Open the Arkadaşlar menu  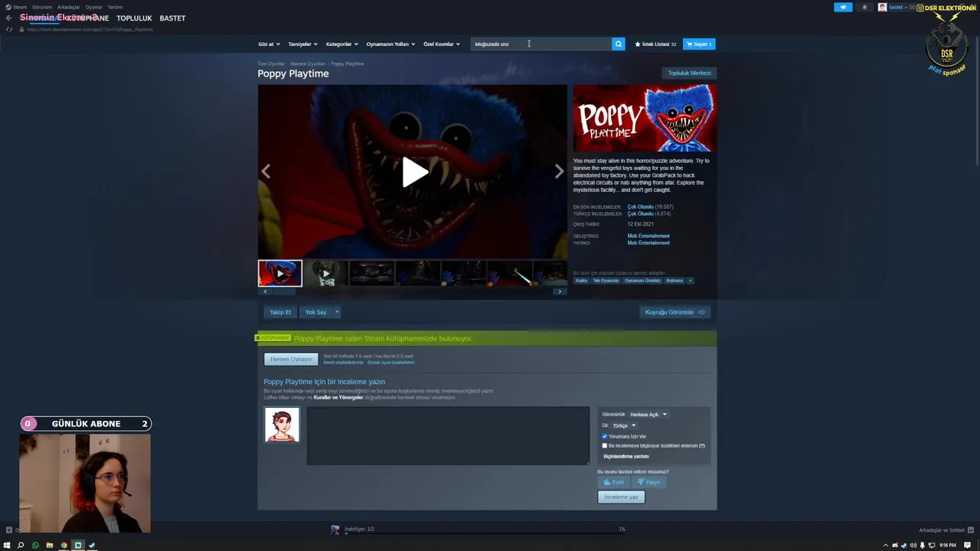pyautogui.click(x=69, y=7)
